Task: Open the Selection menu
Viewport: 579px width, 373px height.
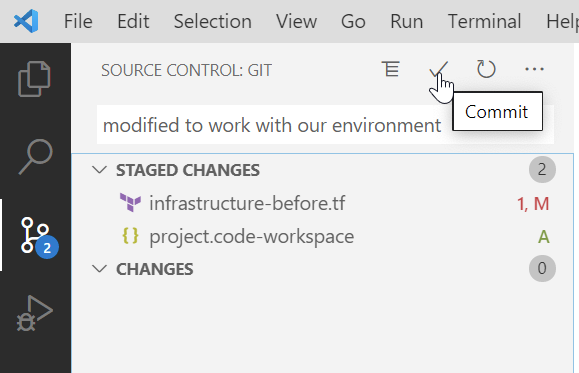Action: pos(213,21)
